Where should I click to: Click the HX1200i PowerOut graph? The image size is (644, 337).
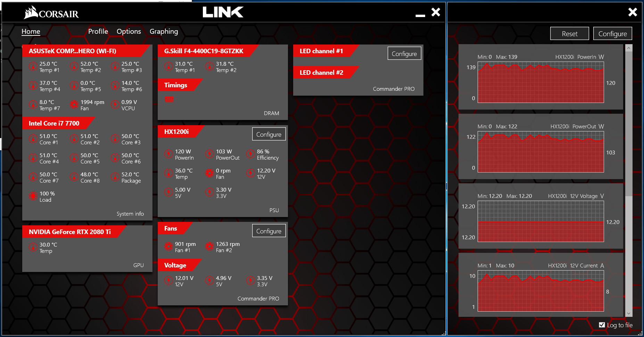click(x=541, y=152)
